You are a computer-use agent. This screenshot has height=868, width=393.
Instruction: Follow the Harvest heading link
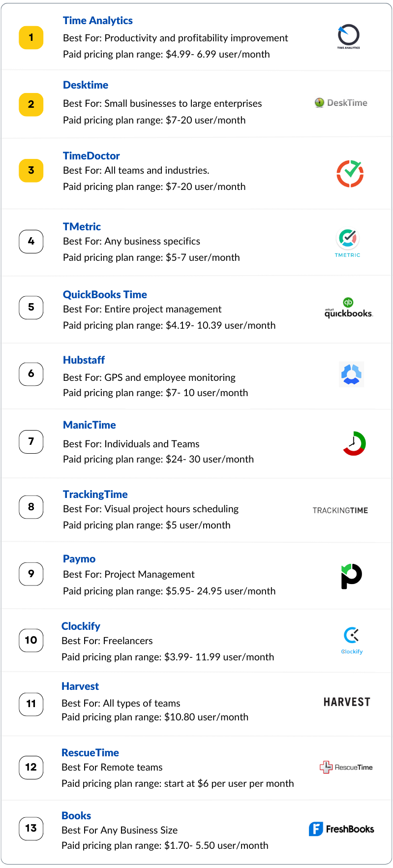point(80,686)
